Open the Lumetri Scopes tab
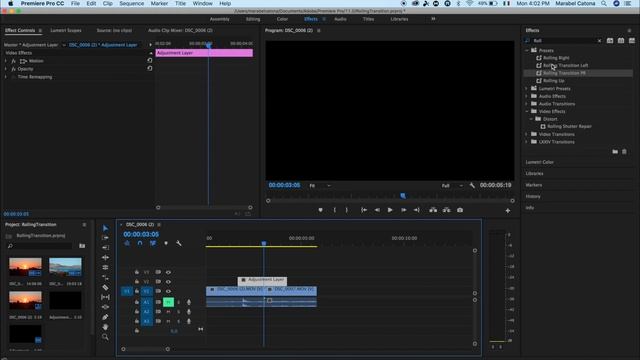The image size is (640, 360). click(66, 31)
